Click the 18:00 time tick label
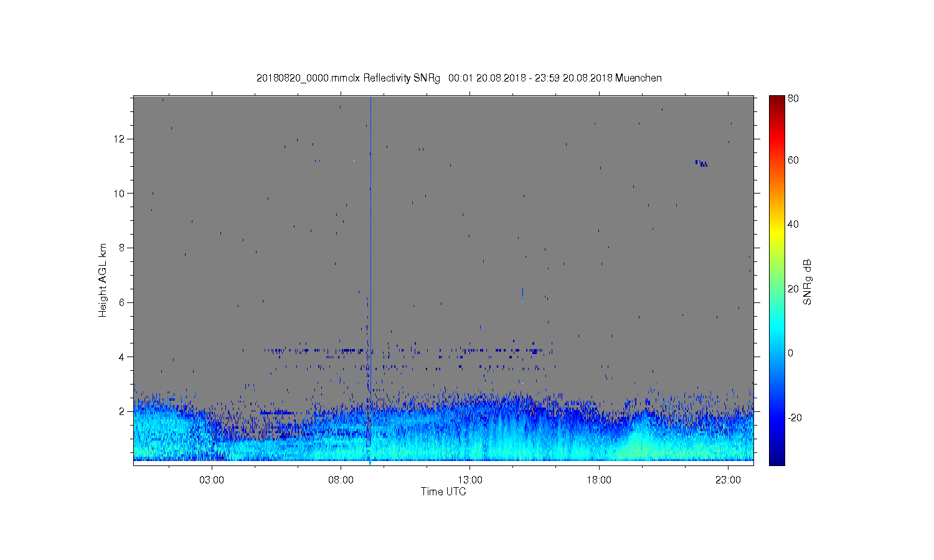The width and height of the screenshot is (934, 560). point(599,480)
